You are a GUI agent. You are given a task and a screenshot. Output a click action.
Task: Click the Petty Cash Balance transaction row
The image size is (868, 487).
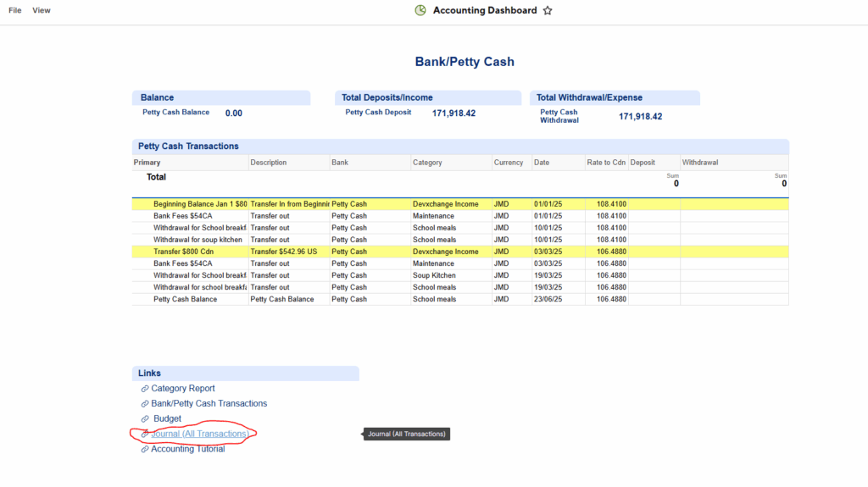coord(185,299)
